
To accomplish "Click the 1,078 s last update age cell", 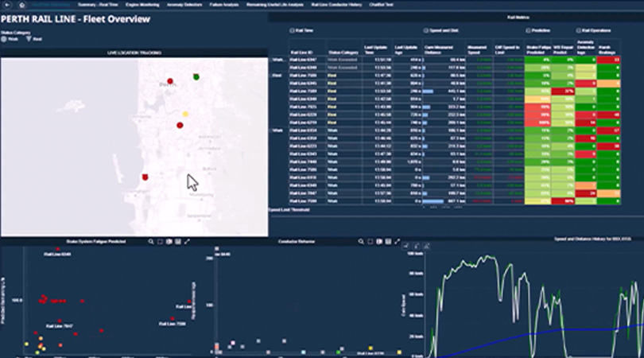I will coord(407,162).
